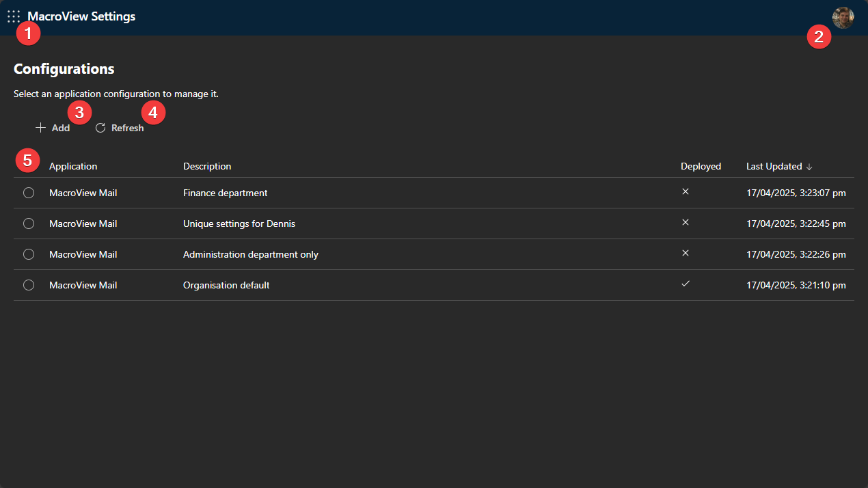This screenshot has height=488, width=868.
Task: Click the timestamp 17/04/2025, 3:22:26 pm
Action: [x=796, y=254]
